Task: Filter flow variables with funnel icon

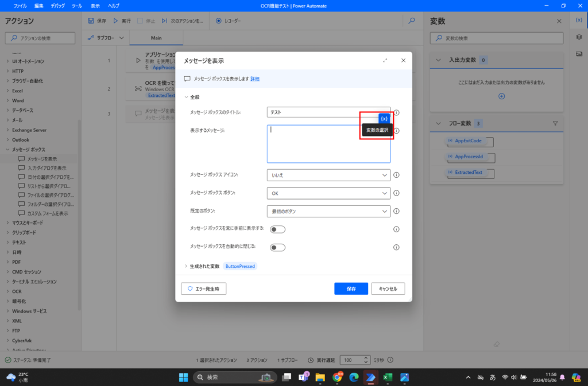Action: click(x=555, y=123)
